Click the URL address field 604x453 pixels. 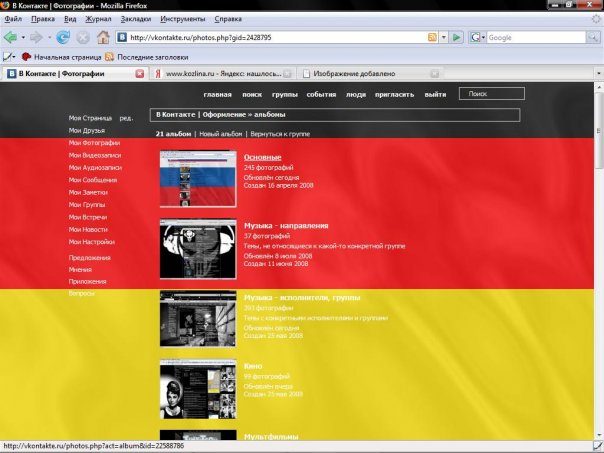coord(277,37)
